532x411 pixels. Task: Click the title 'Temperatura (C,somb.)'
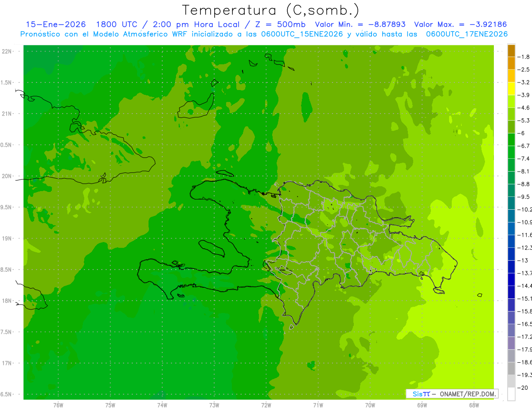tap(270, 10)
